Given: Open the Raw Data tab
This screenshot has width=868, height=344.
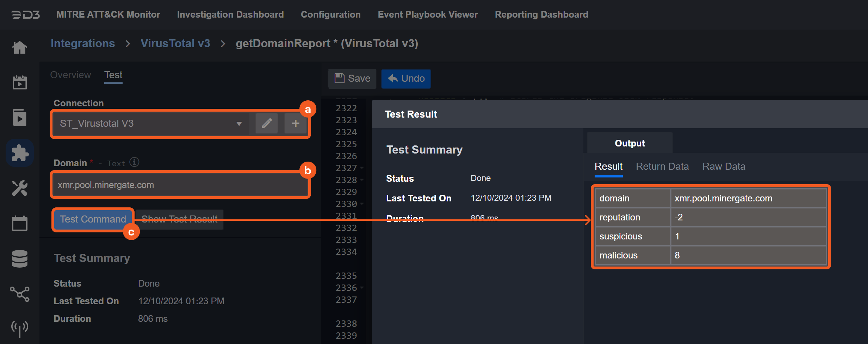Looking at the screenshot, I should (724, 167).
